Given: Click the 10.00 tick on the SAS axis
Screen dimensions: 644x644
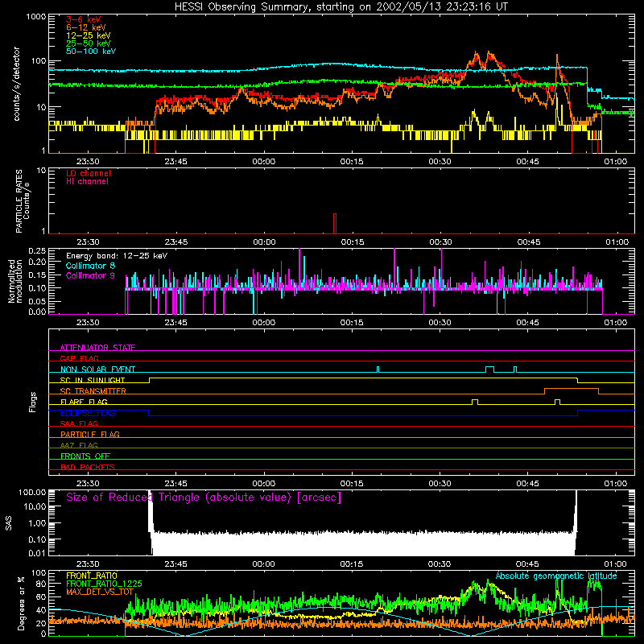Looking at the screenshot, I should 35,506.
